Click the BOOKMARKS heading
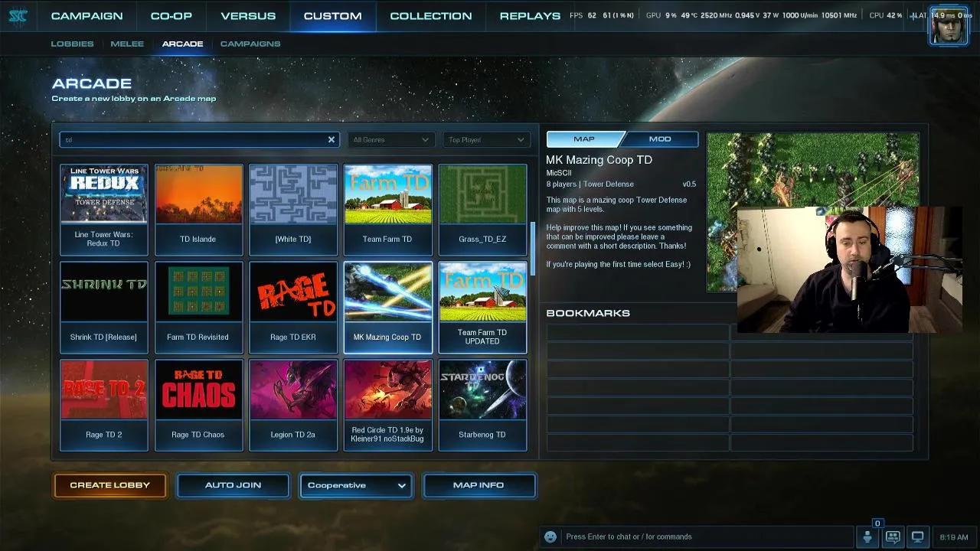980x551 pixels. 588,313
